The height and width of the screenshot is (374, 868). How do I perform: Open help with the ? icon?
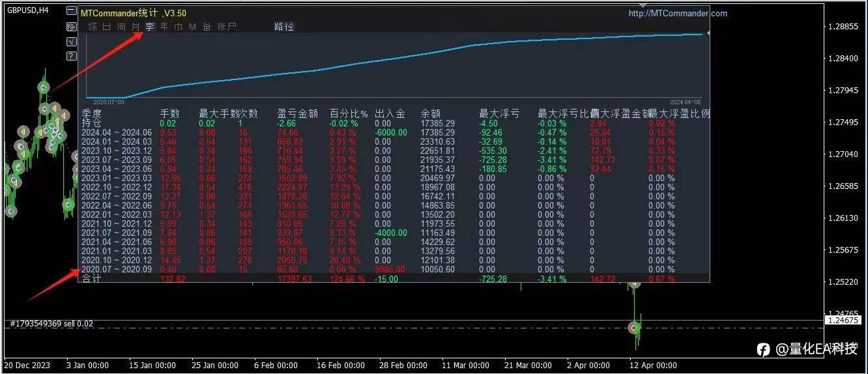click(72, 57)
